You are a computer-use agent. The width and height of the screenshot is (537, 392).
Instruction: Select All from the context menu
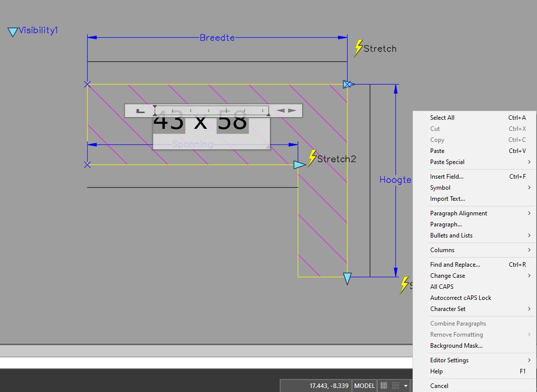pos(442,117)
